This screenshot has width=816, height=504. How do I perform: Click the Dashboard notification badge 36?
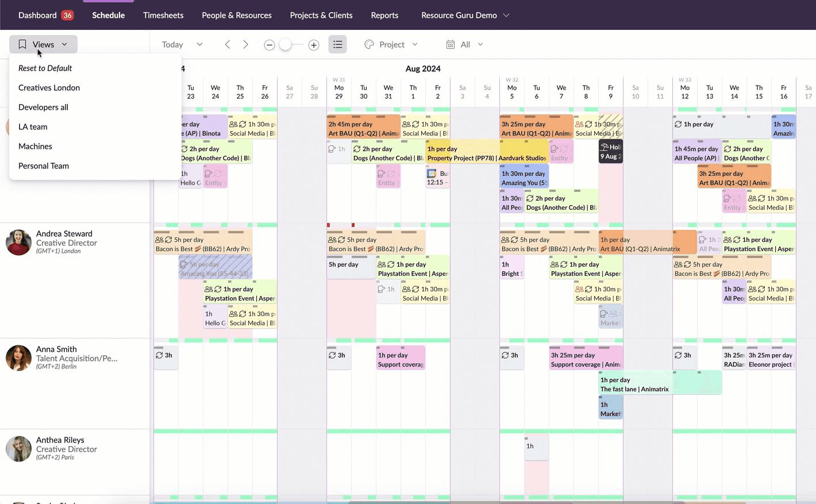pos(67,15)
